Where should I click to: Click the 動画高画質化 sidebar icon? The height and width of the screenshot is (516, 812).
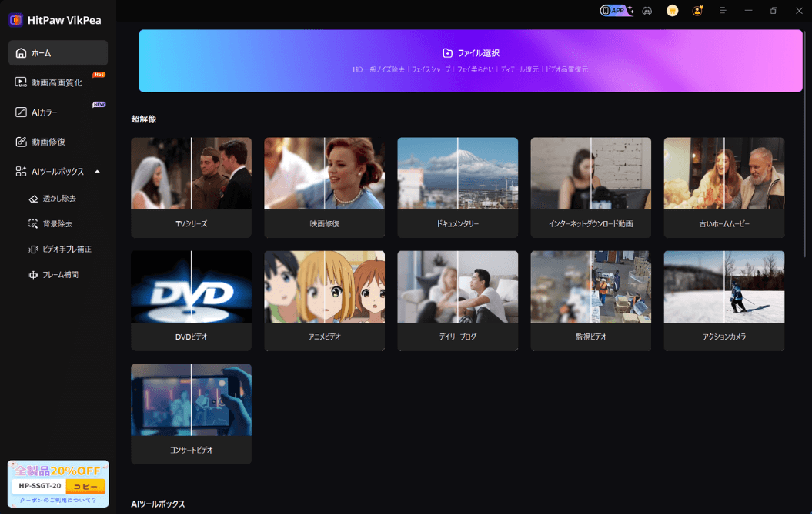tap(21, 82)
